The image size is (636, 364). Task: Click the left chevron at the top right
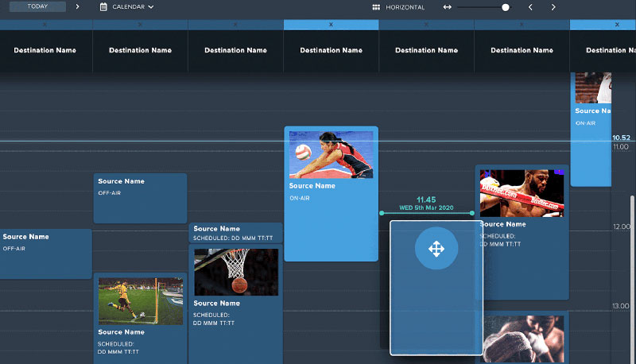click(x=530, y=7)
